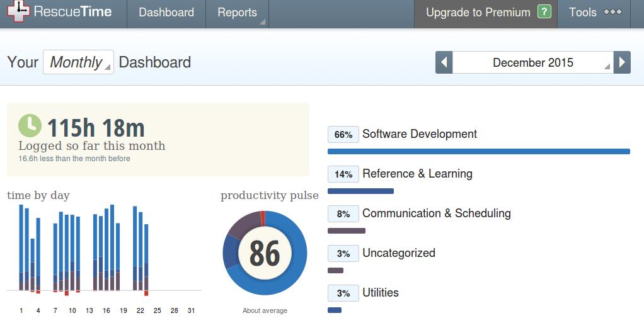Click the RescueTime red cross logo
The image size is (644, 335).
[x=18, y=11]
